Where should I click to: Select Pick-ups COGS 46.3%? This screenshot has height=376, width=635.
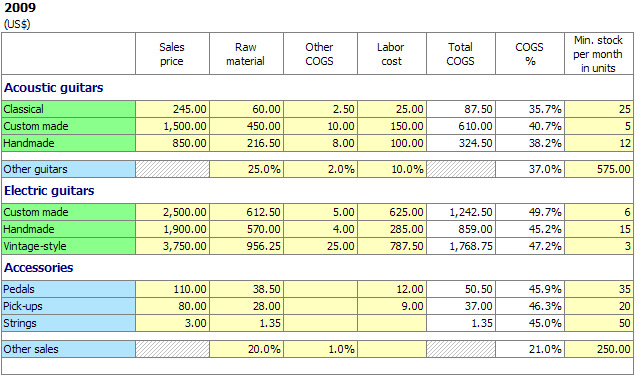tap(530, 306)
